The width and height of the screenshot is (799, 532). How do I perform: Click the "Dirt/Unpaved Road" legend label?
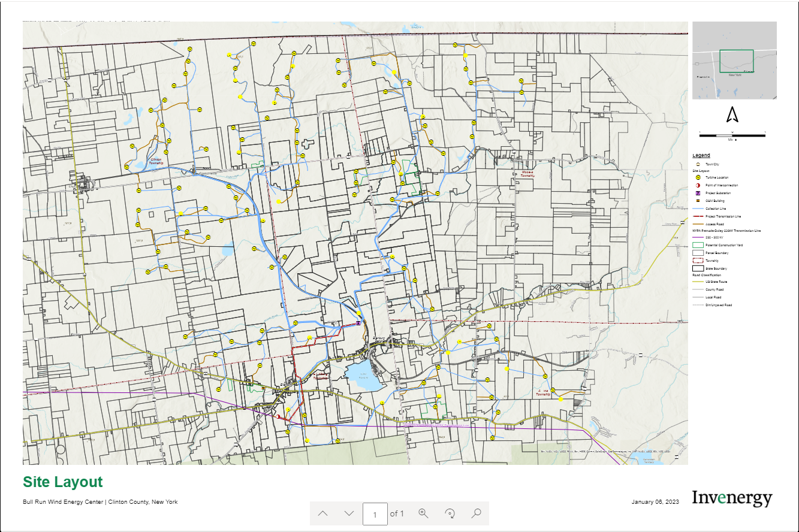pos(719,305)
